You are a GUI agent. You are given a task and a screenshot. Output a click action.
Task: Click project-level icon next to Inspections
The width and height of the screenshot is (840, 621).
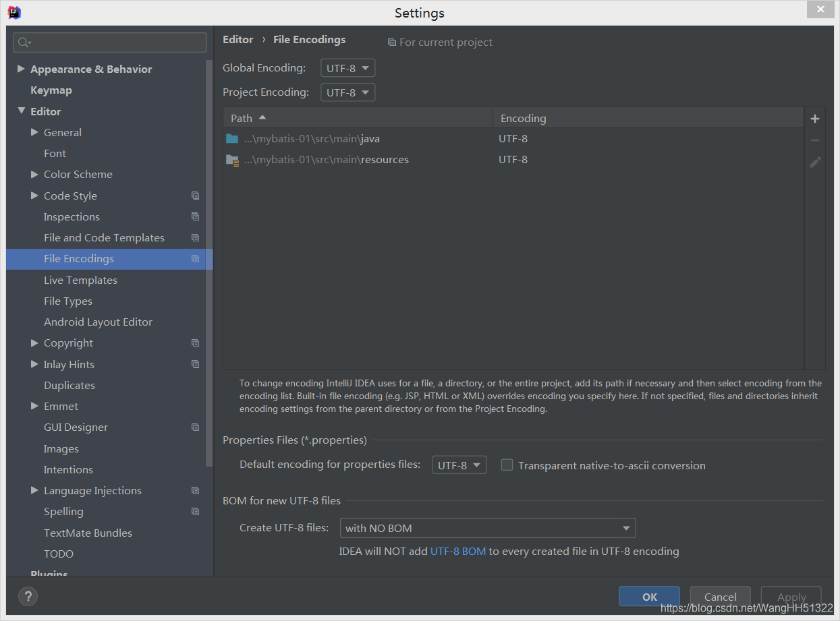195,216
